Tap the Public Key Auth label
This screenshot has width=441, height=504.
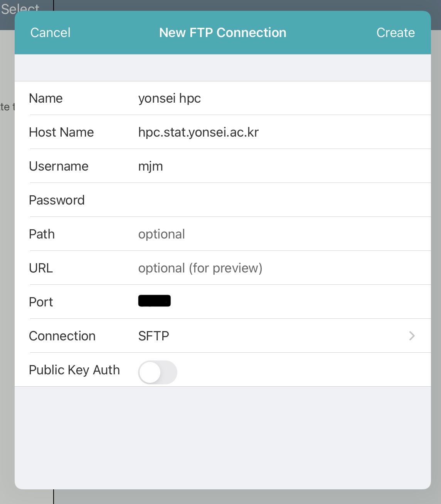pos(74,370)
